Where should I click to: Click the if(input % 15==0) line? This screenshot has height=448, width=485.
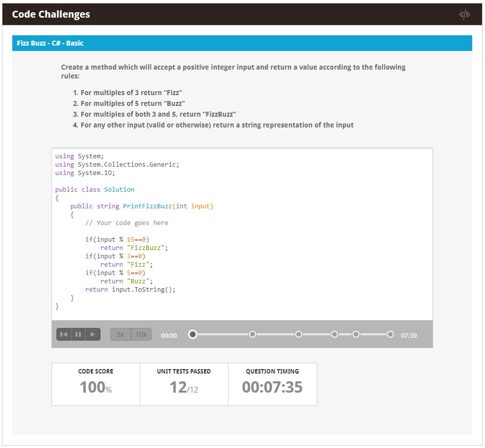pyautogui.click(x=117, y=240)
